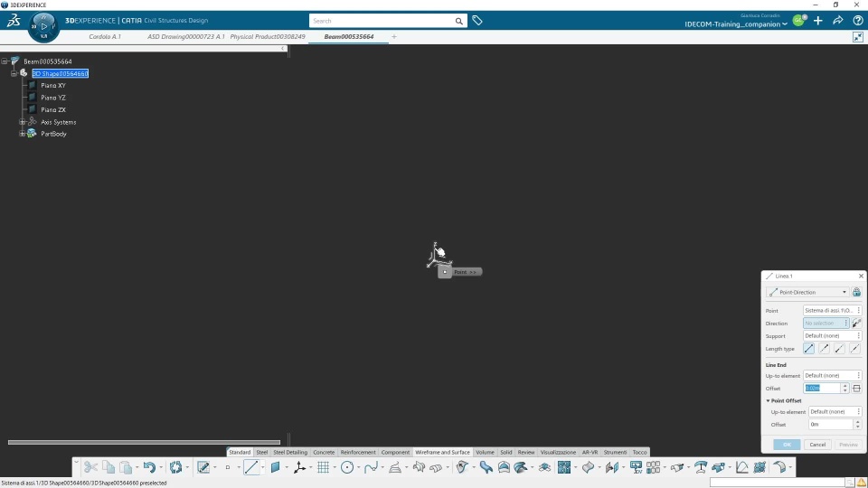Select the Plane tool icon
Image resolution: width=868 pixels, height=488 pixels.
click(x=275, y=467)
